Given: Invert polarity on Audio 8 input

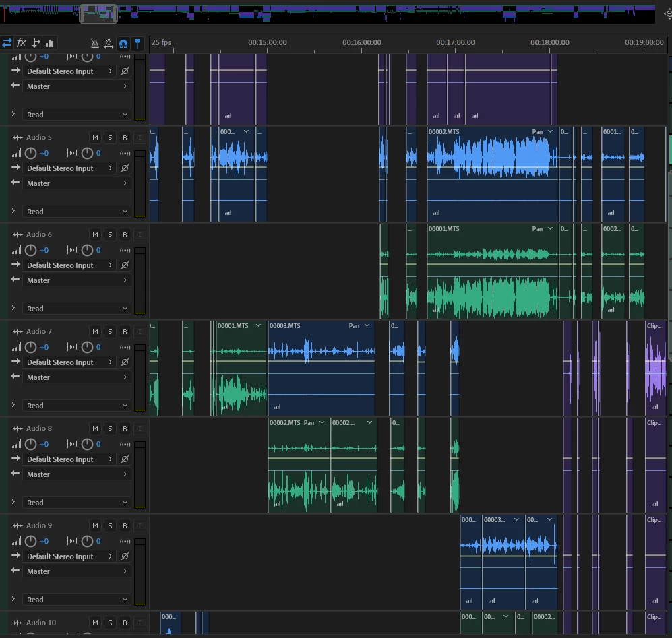Looking at the screenshot, I should pos(125,459).
